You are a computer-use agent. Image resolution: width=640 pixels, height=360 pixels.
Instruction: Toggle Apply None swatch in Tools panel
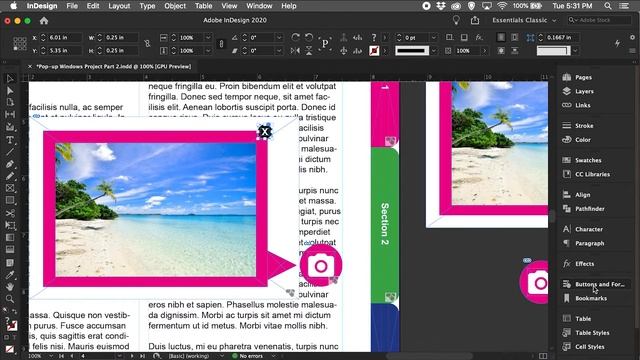click(x=10, y=349)
